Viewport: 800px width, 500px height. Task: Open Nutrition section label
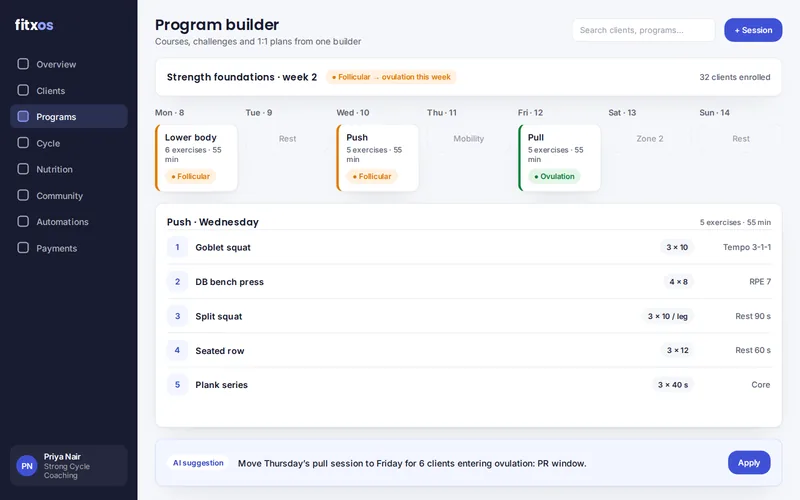click(54, 169)
